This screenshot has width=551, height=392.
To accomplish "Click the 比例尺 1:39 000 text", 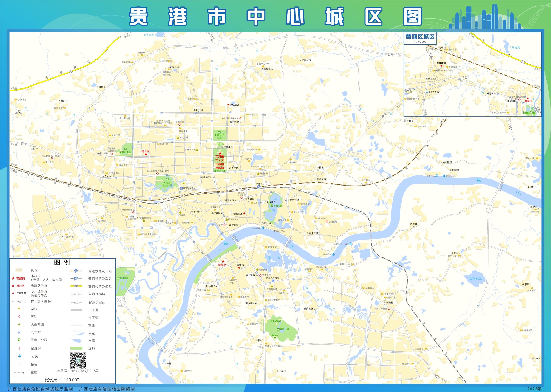I will click(62, 380).
